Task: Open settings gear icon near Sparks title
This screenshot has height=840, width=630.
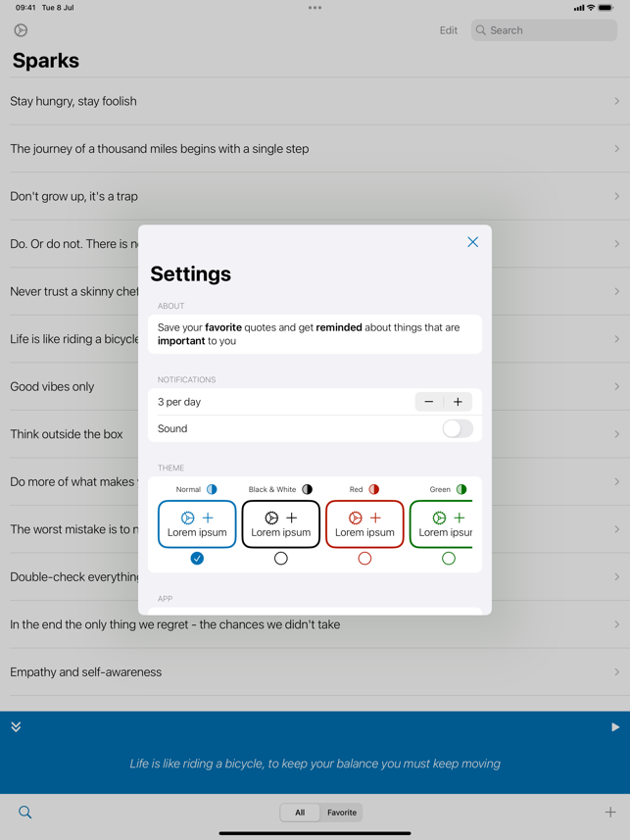Action: [x=21, y=30]
